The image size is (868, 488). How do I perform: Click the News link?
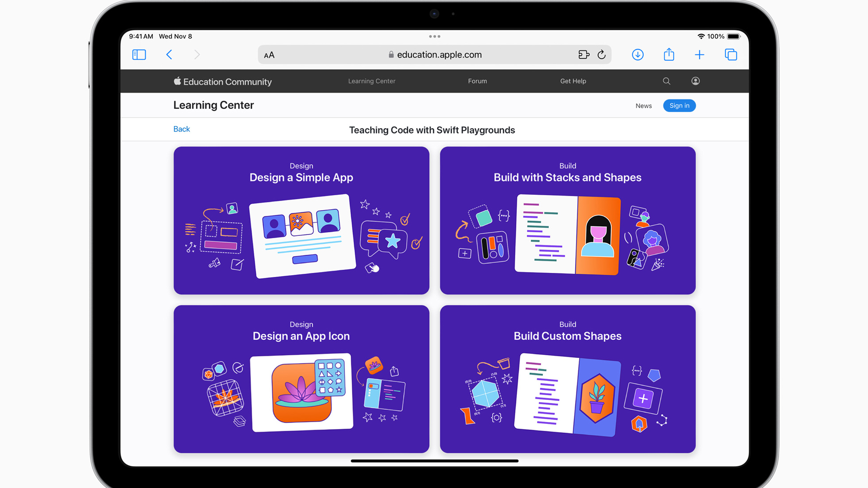tap(643, 105)
